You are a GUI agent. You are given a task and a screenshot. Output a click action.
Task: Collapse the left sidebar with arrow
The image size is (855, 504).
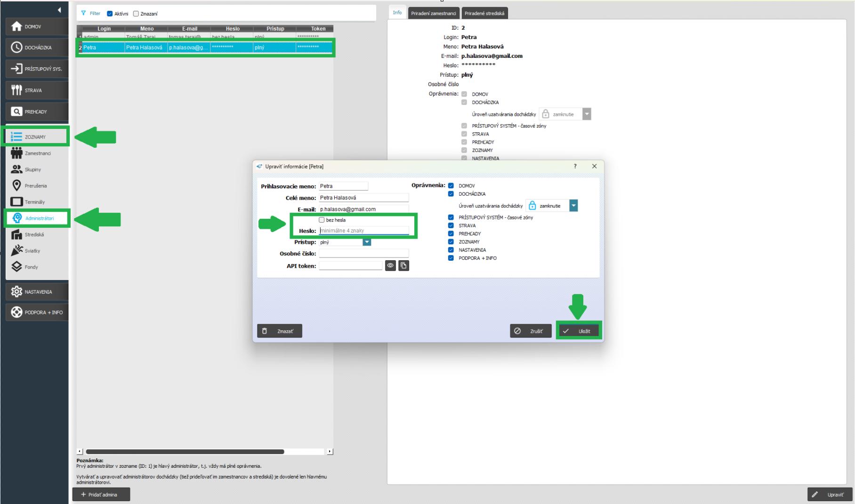click(x=59, y=10)
